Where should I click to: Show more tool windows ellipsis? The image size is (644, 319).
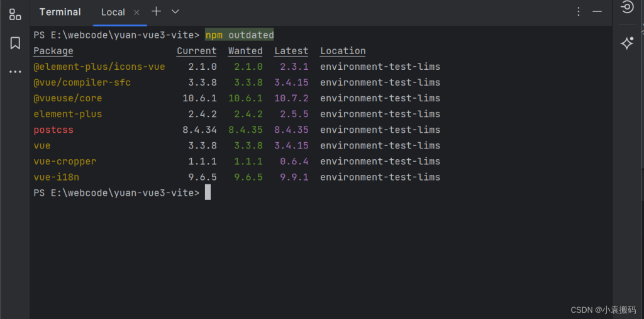pyautogui.click(x=15, y=72)
